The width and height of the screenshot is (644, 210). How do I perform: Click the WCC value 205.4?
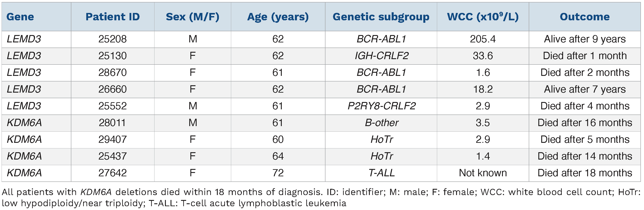coord(483,39)
